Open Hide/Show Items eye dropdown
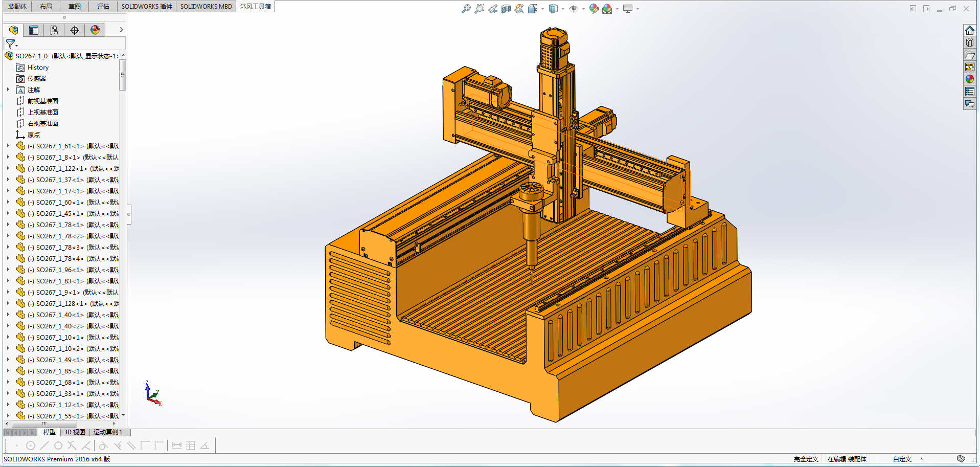The width and height of the screenshot is (980, 467). [583, 9]
